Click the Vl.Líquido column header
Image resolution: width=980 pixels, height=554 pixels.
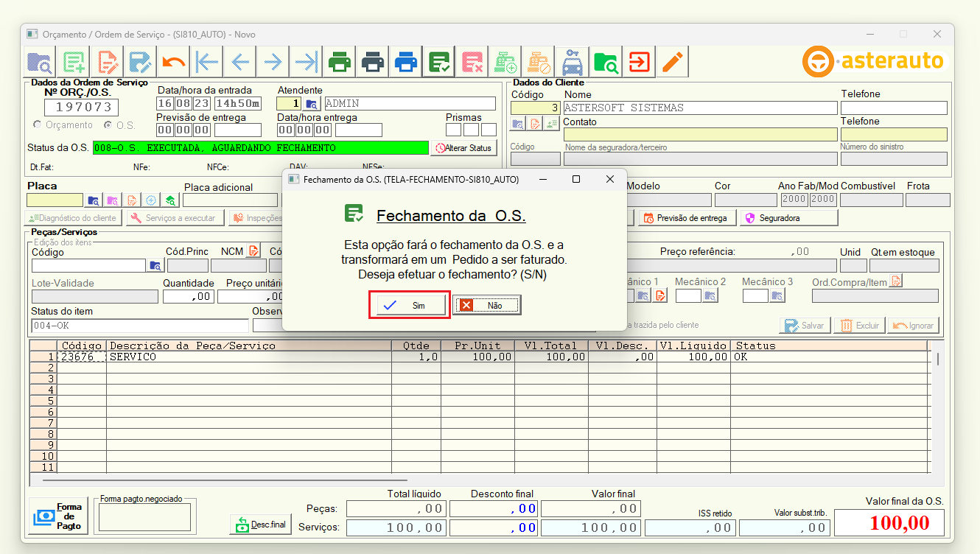[x=693, y=346]
